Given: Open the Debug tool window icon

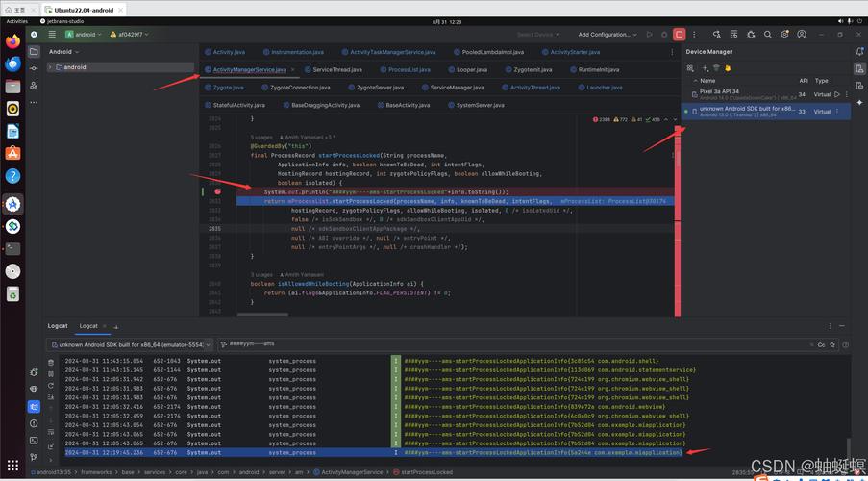Looking at the screenshot, I should (34, 372).
